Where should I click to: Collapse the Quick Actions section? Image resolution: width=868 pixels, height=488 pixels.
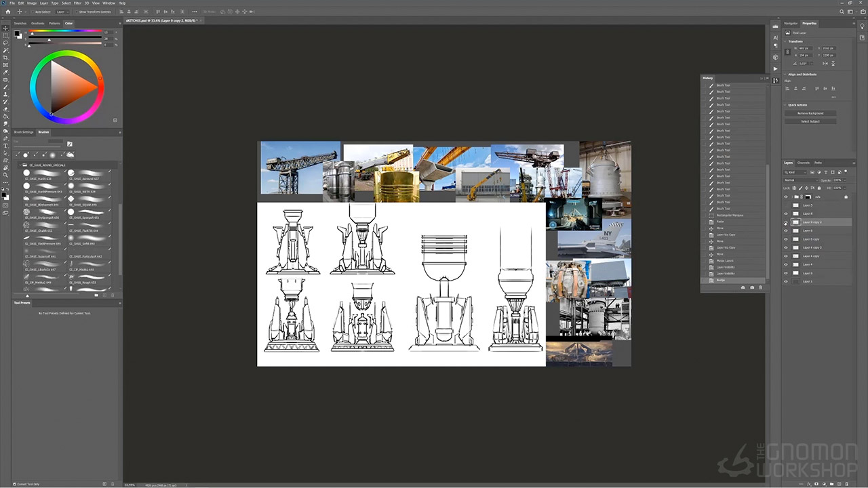point(785,105)
